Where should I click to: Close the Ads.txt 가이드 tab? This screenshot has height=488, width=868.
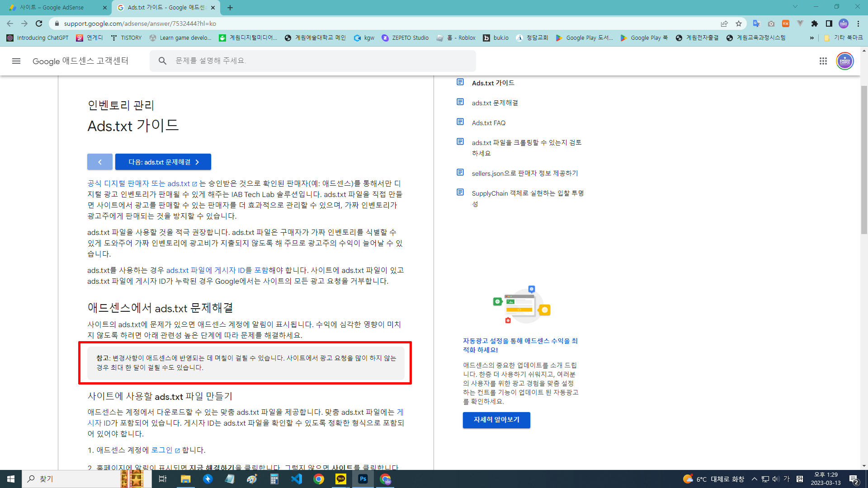[213, 8]
